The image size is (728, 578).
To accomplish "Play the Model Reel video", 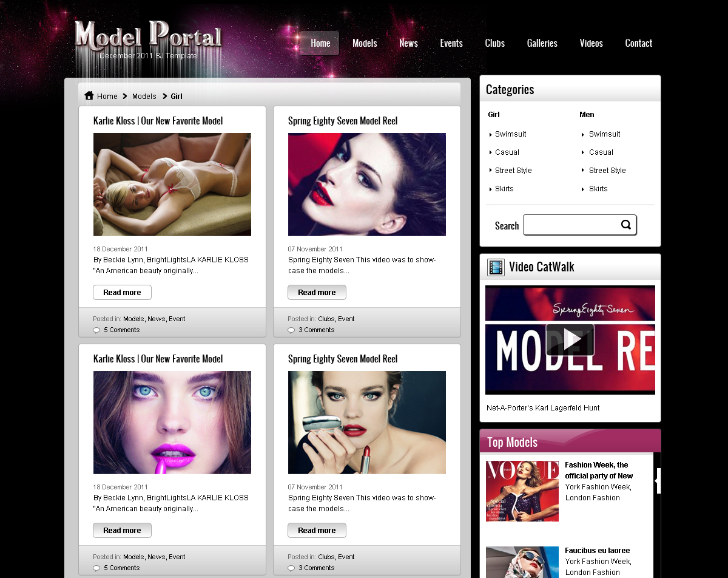I will coord(570,339).
